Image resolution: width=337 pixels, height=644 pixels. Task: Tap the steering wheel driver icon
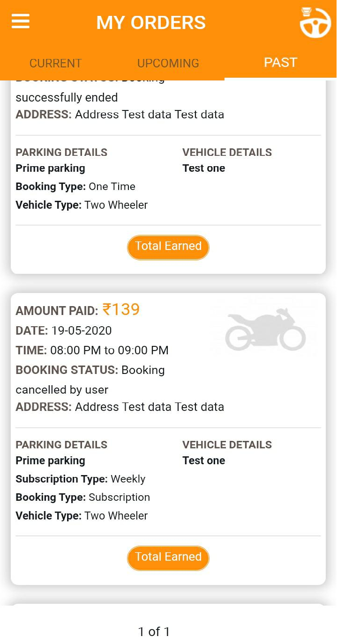(315, 23)
